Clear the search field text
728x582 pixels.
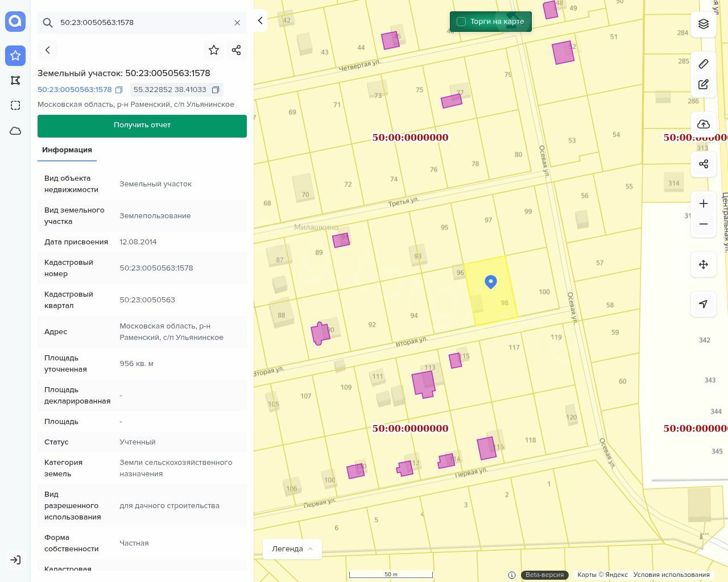coord(237,23)
